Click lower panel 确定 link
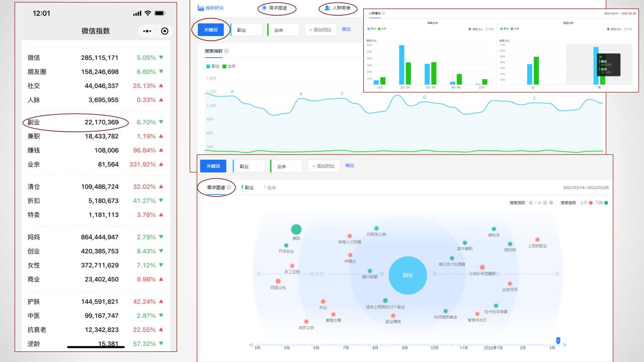Image resolution: width=644 pixels, height=362 pixels. point(350,165)
